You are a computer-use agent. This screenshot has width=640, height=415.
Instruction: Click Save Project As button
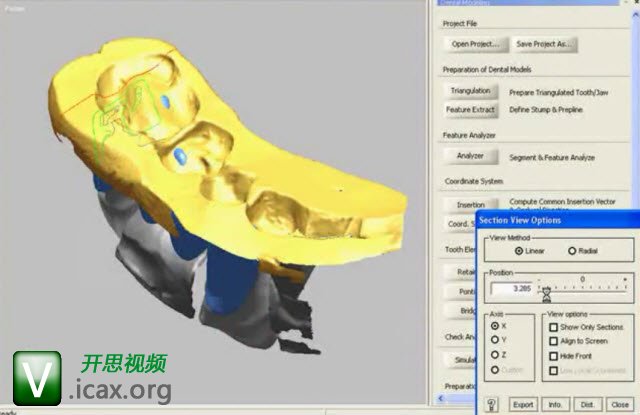coord(544,44)
